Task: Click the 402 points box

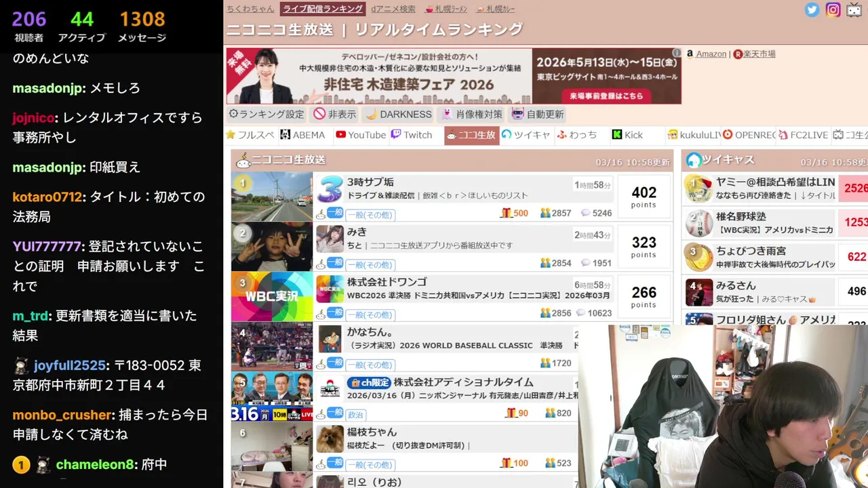Action: [644, 197]
